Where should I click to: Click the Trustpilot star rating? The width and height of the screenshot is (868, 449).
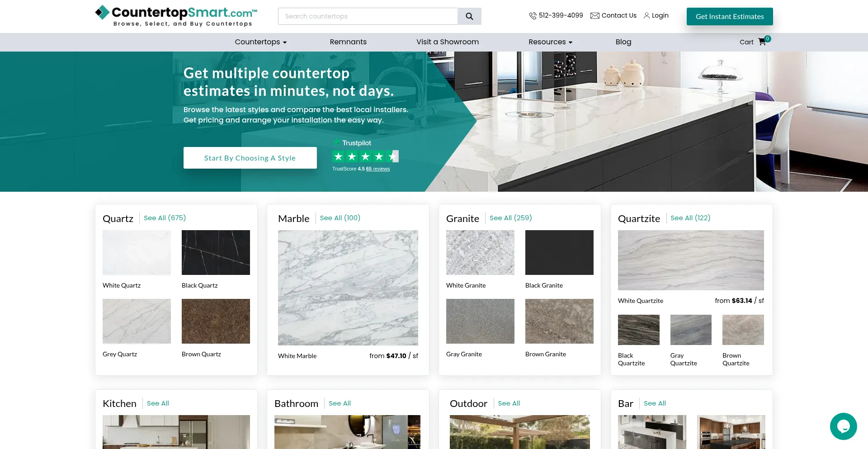pyautogui.click(x=365, y=156)
